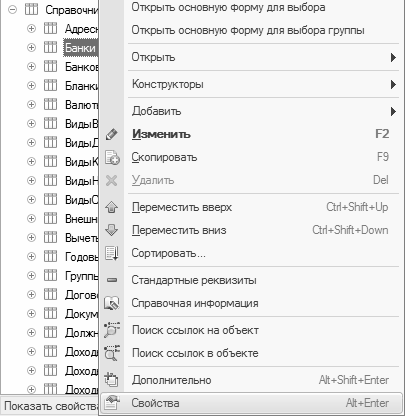Open the Добавить submenu arrow
Screen dimensions: 405x416
click(393, 111)
